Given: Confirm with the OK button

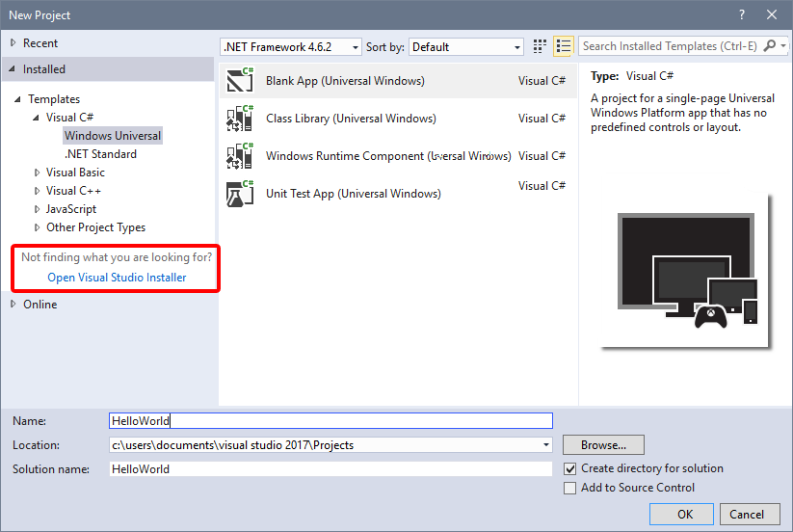Looking at the screenshot, I should (681, 515).
